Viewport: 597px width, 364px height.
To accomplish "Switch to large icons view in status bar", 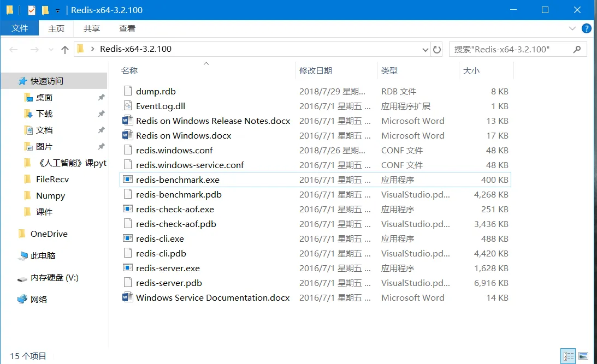I will pyautogui.click(x=583, y=356).
